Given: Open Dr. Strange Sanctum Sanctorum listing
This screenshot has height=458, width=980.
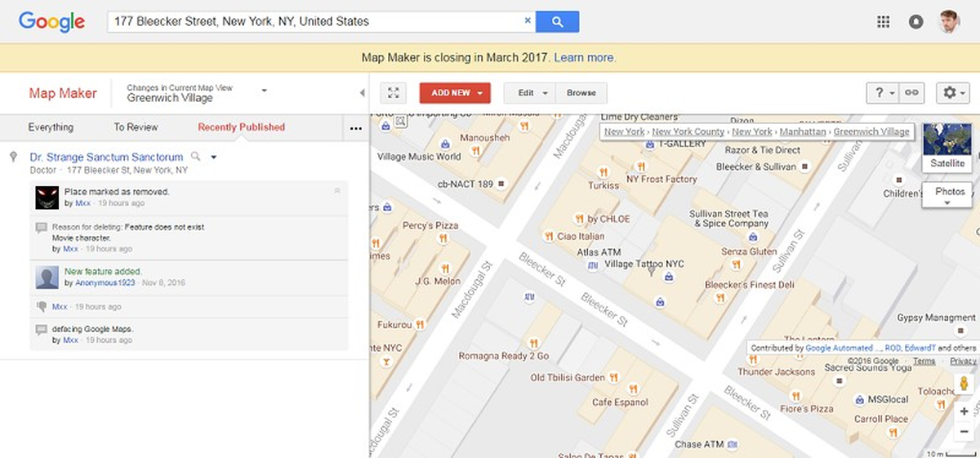Looking at the screenshot, I should pos(107,157).
